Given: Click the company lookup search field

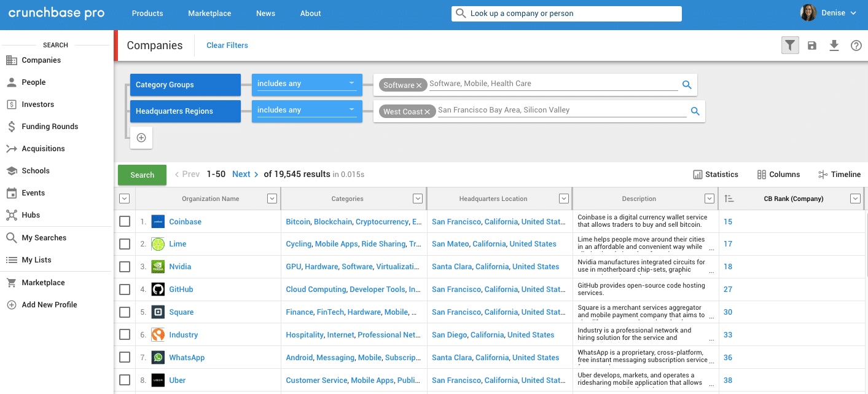Looking at the screenshot, I should tap(566, 13).
